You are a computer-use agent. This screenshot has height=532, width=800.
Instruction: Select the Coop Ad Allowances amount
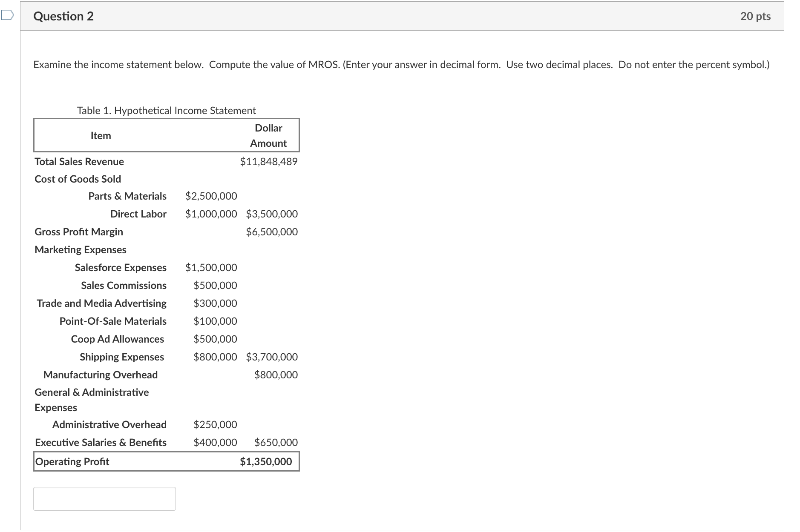(x=215, y=339)
